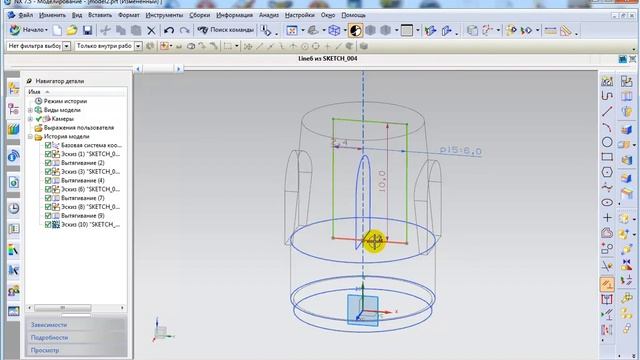
Task: Open the dropdown arrow beside the wireframe cube icon
Action: point(345,30)
